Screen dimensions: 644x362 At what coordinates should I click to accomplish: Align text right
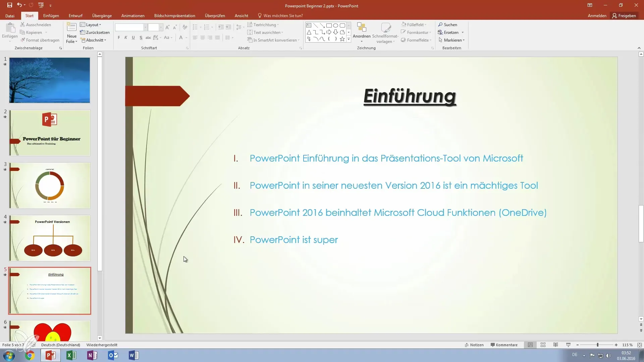(x=210, y=38)
